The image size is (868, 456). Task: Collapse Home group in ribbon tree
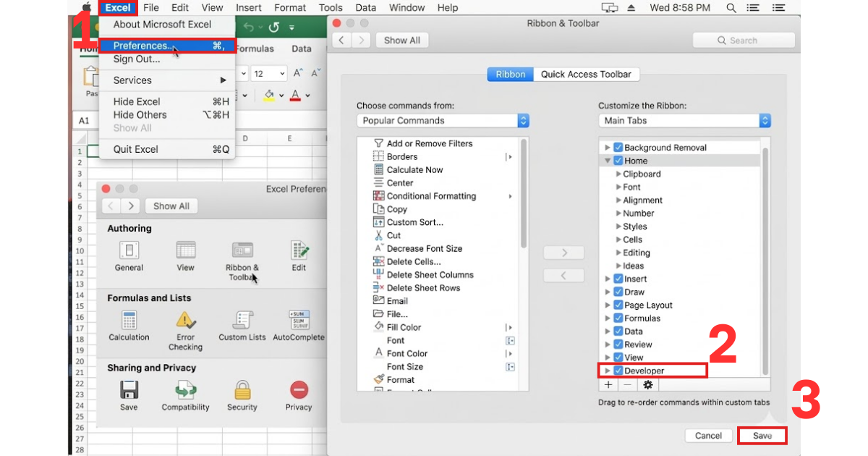(x=608, y=161)
